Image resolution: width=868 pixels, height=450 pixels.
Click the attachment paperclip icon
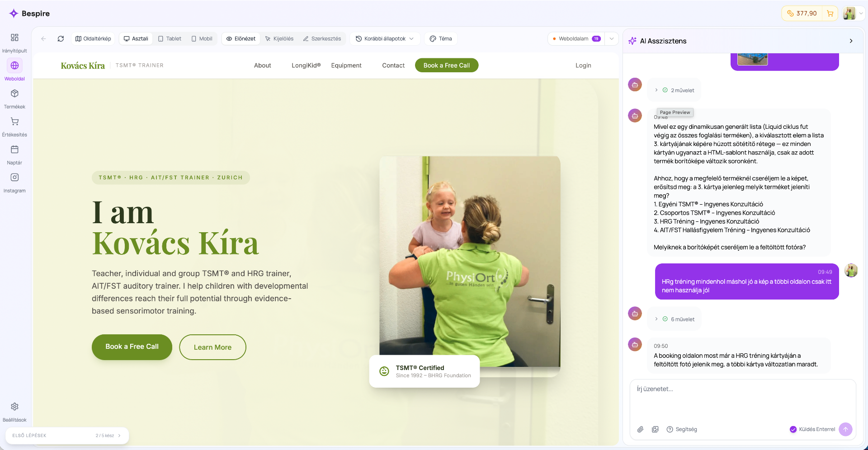[640, 429]
